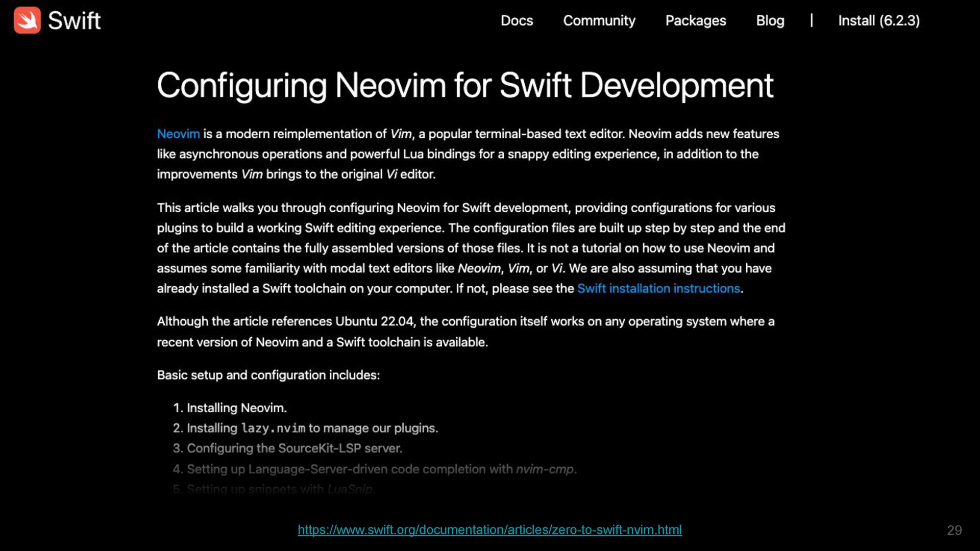Screen dimensions: 980x551
Task: Click the Swift wordmark text
Action: [74, 21]
